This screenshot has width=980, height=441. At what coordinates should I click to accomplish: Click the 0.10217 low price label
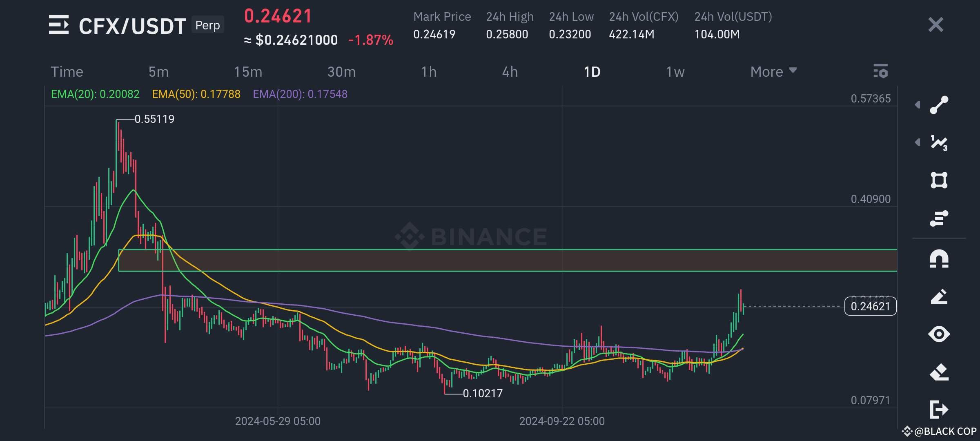(483, 393)
